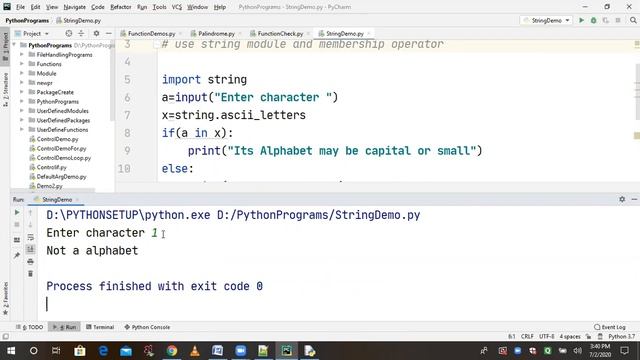Stop process icon in Run panel
Image resolution: width=640 pixels, height=360 pixels.
tap(17, 225)
